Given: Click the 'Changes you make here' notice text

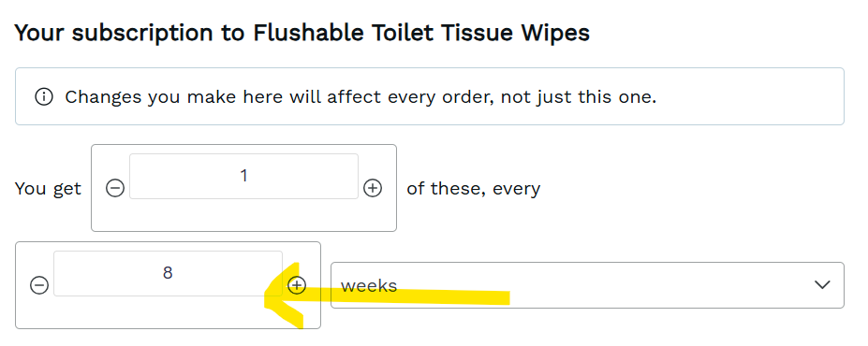Looking at the screenshot, I should tap(360, 97).
